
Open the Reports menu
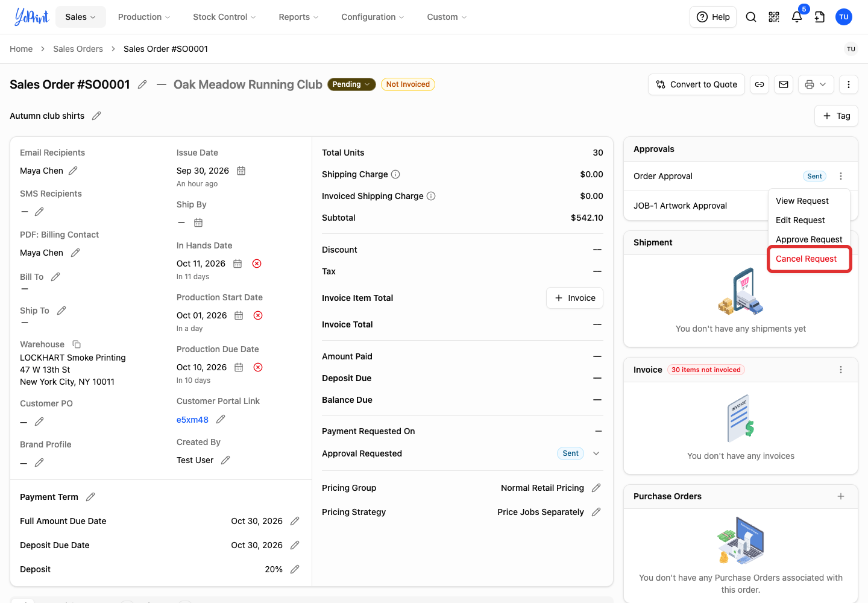298,17
